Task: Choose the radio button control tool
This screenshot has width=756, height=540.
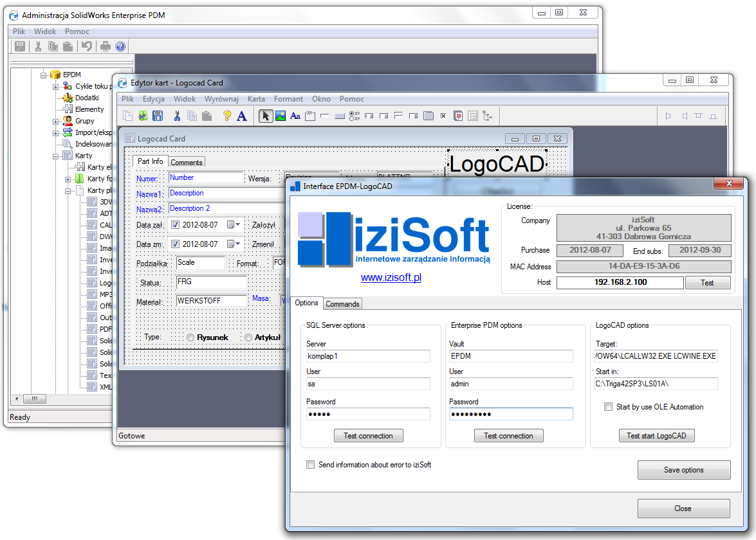Action: (355, 116)
